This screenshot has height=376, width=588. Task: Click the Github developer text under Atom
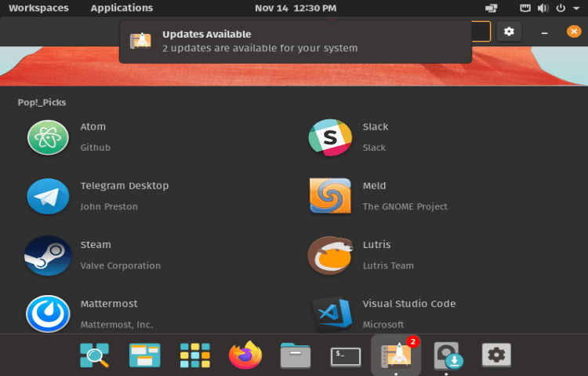pos(95,148)
